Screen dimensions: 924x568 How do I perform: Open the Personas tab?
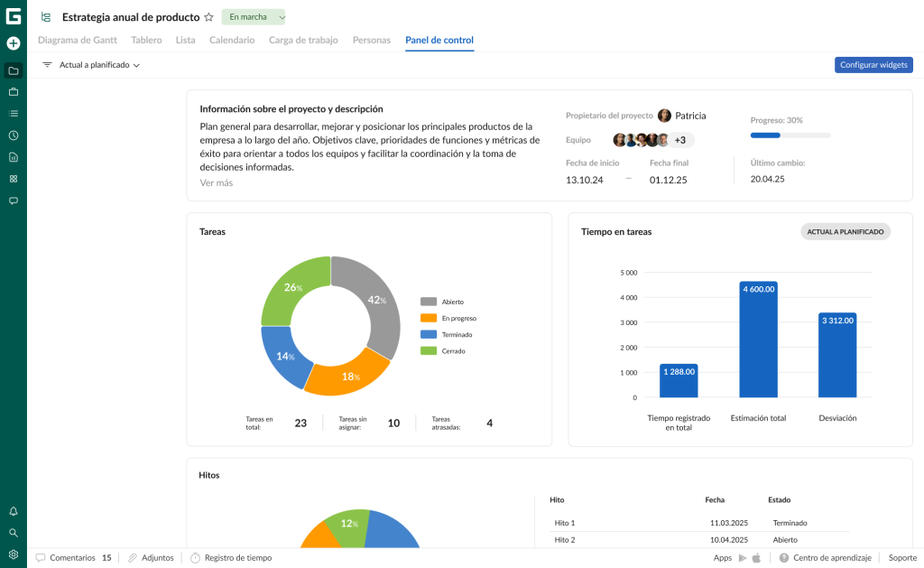[371, 40]
